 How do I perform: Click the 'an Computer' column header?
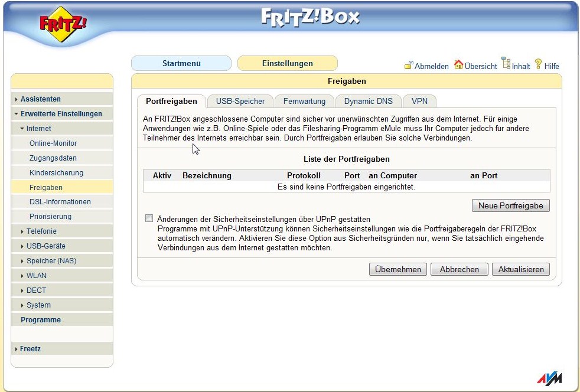(393, 176)
